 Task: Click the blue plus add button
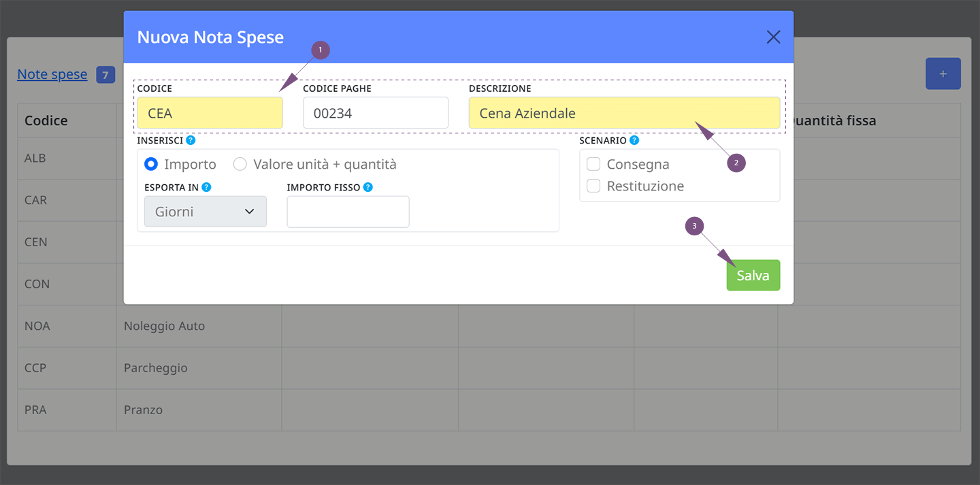(x=943, y=73)
